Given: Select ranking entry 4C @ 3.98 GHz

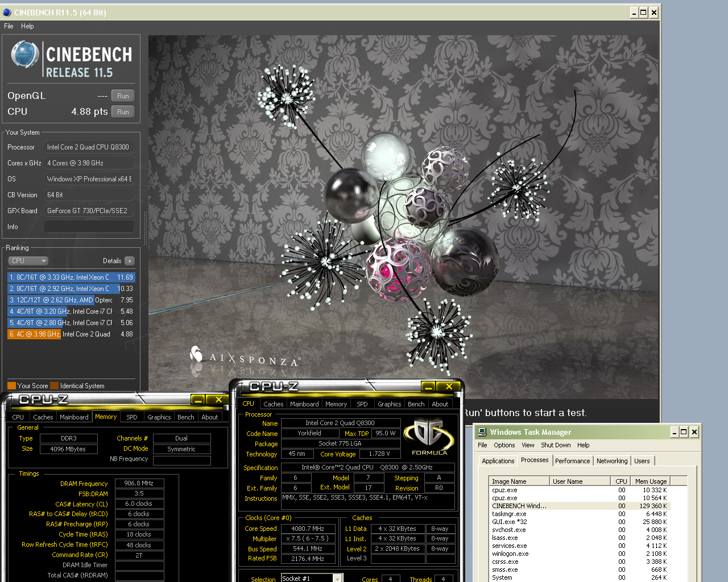Looking at the screenshot, I should [x=71, y=334].
